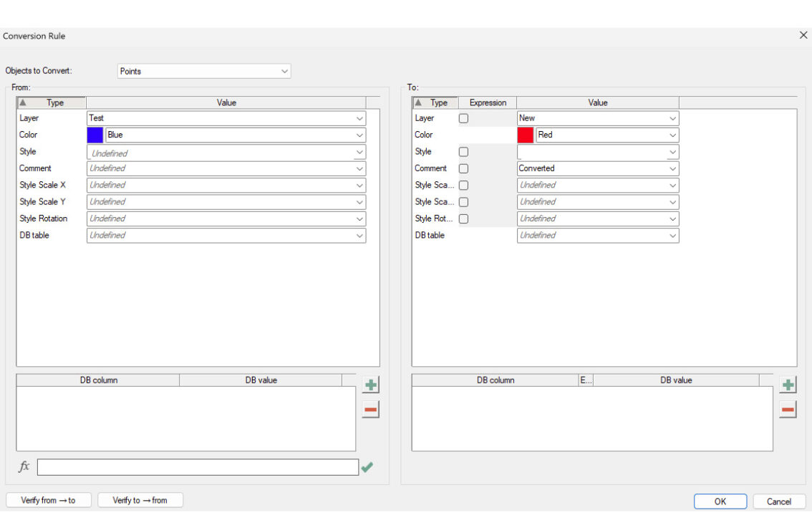
Task: Click the Verify from → to button
Action: [x=48, y=500]
